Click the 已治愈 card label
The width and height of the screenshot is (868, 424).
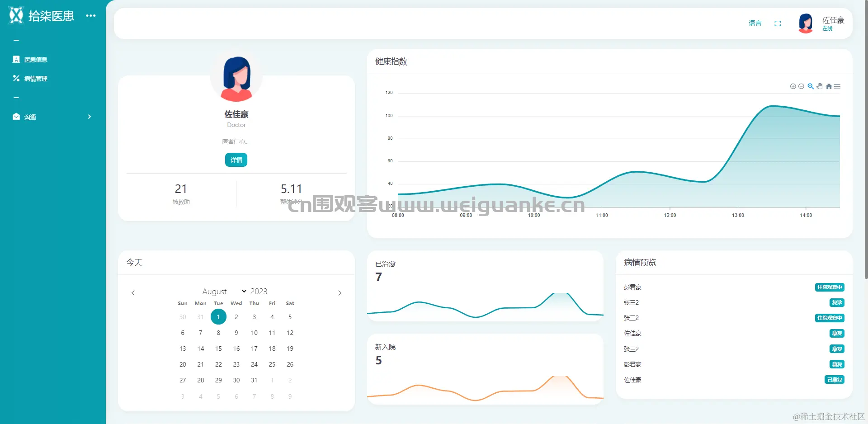point(386,264)
